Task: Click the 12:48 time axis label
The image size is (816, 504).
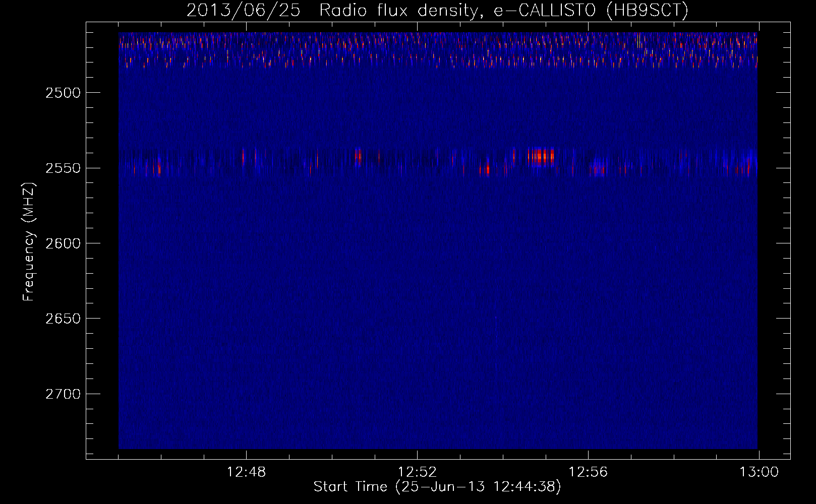Action: point(246,472)
